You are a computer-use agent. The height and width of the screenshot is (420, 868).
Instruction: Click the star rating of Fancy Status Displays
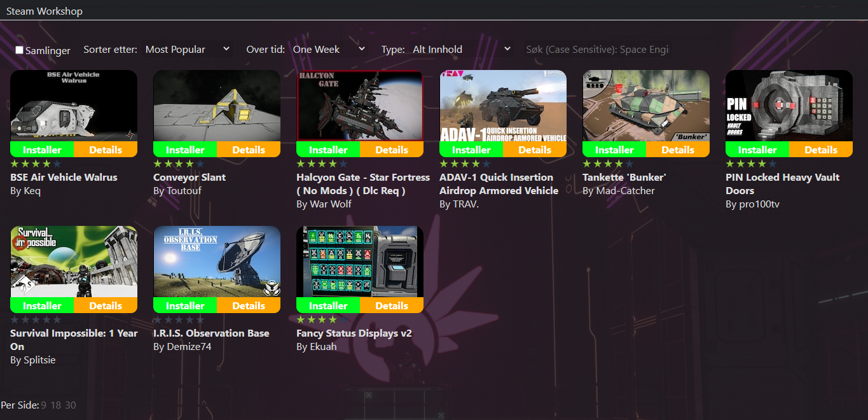322,320
